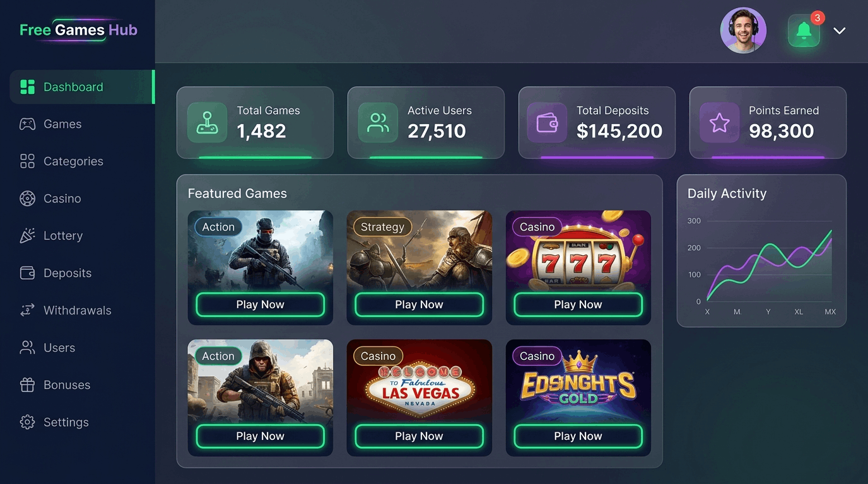Click the Settings gear icon
Image resolution: width=868 pixels, height=484 pixels.
coord(28,422)
